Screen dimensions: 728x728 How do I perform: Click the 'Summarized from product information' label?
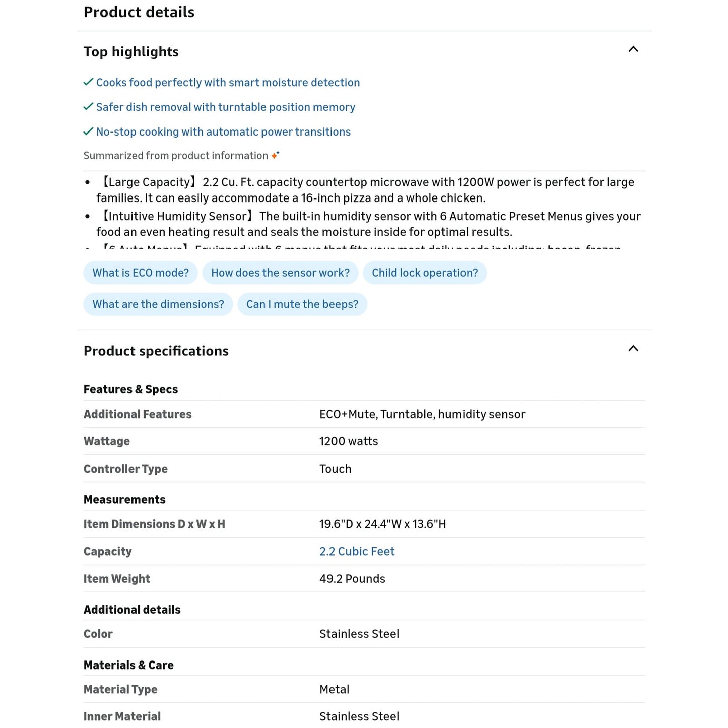coord(176,156)
